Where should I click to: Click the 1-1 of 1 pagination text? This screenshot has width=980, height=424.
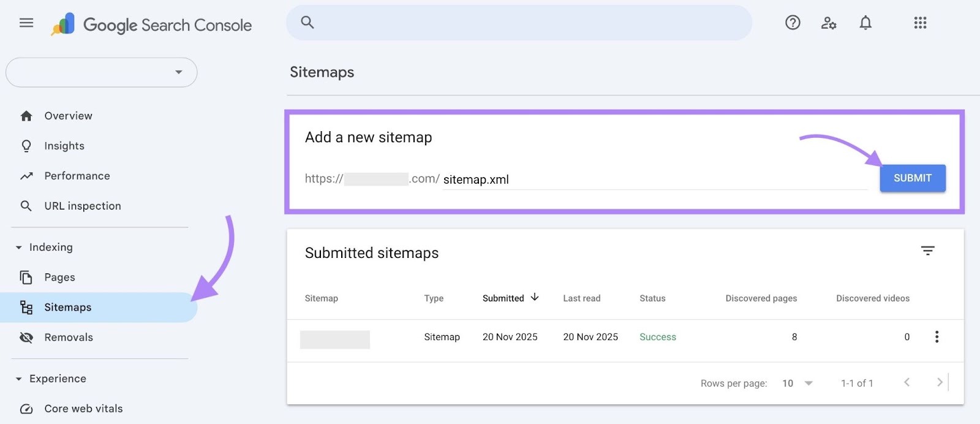857,383
